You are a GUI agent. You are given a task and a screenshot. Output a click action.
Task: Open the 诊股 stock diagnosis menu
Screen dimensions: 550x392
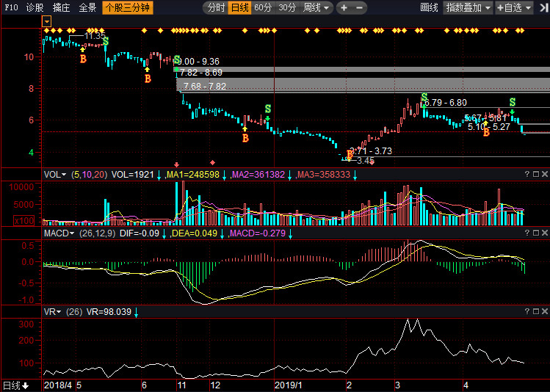[x=35, y=7]
